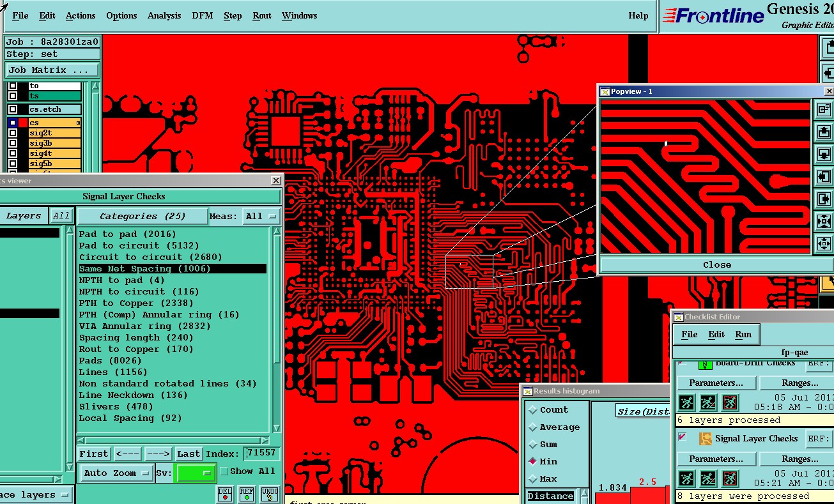Select 'Pad to pad (2016)' category
This screenshot has height=504, width=834.
point(128,234)
